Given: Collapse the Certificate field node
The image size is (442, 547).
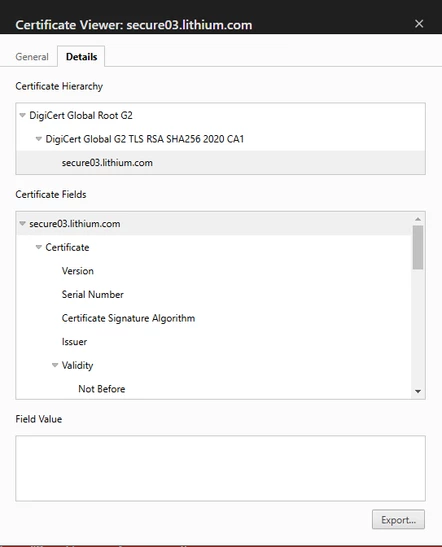Looking at the screenshot, I should click(x=39, y=247).
